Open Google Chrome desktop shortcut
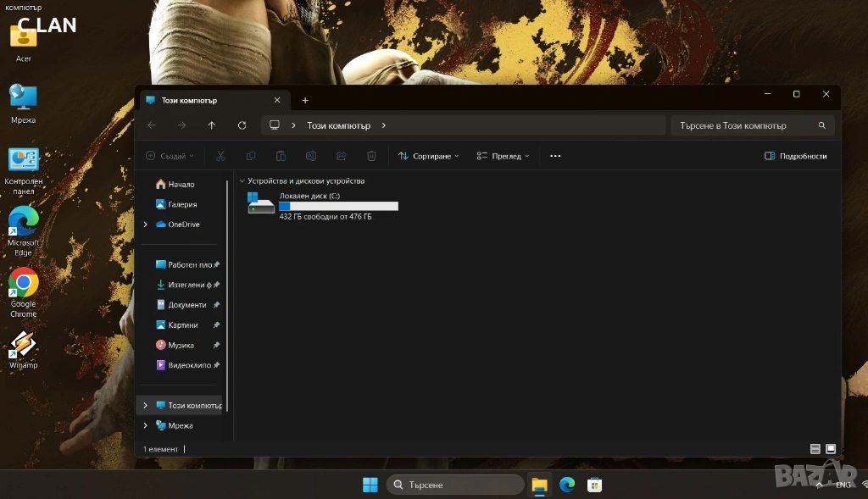The width and height of the screenshot is (868, 499). tap(23, 283)
